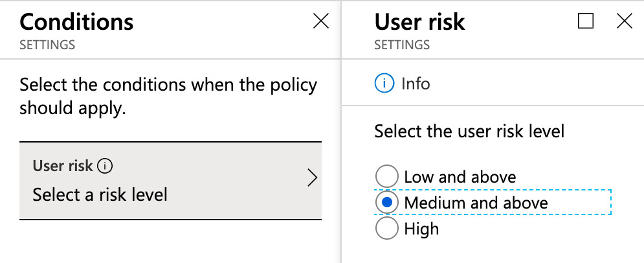The image size is (644, 263).
Task: Close the Conditions panel
Action: 320,21
